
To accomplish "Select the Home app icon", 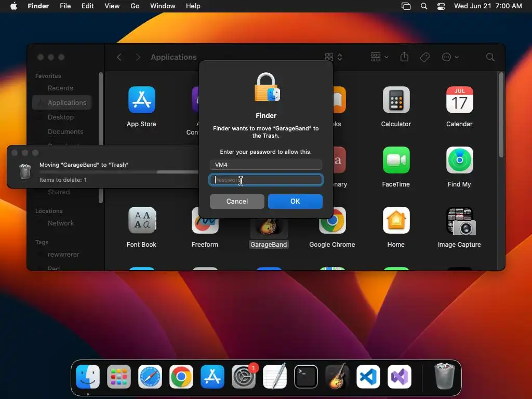I will tap(396, 220).
